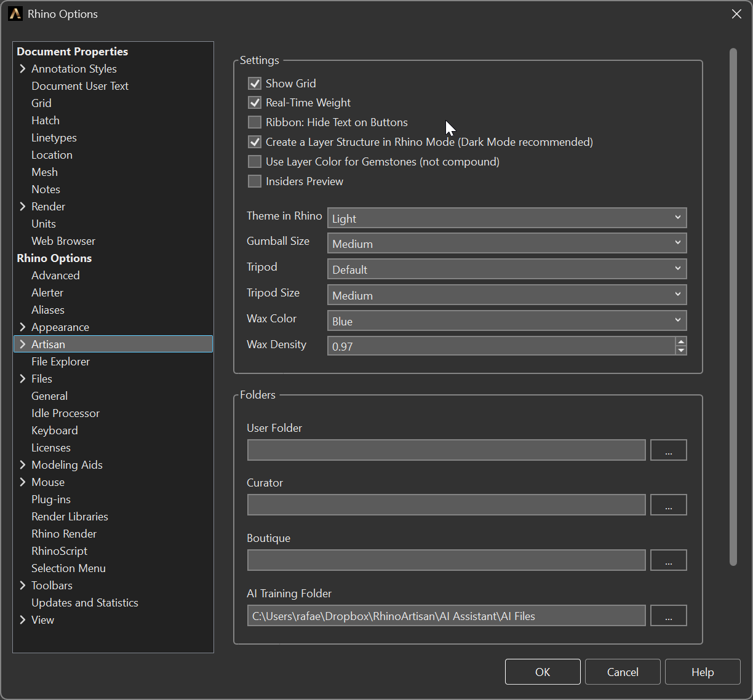The image size is (753, 700).
Task: Enable Ribbon: Hide Text on Buttons
Action: pyautogui.click(x=255, y=122)
